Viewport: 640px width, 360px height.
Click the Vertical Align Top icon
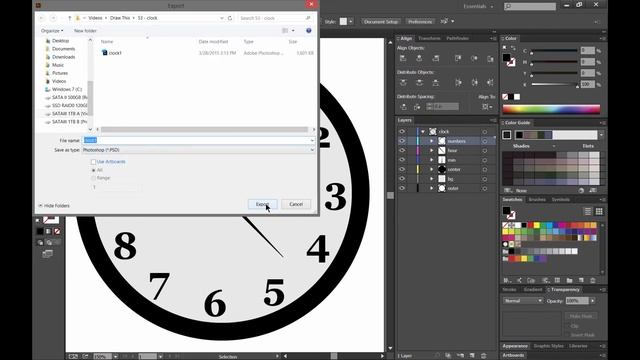coord(458,58)
